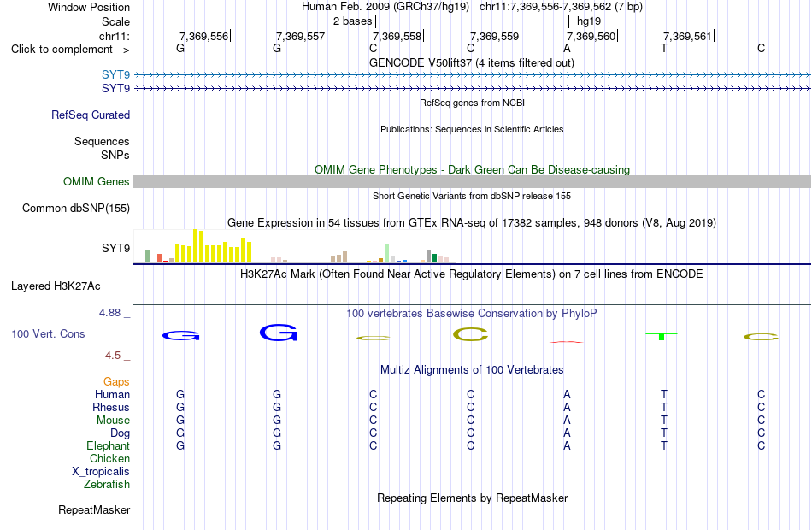Click the Mouse alignment row label
812x530 pixels.
tap(113, 421)
